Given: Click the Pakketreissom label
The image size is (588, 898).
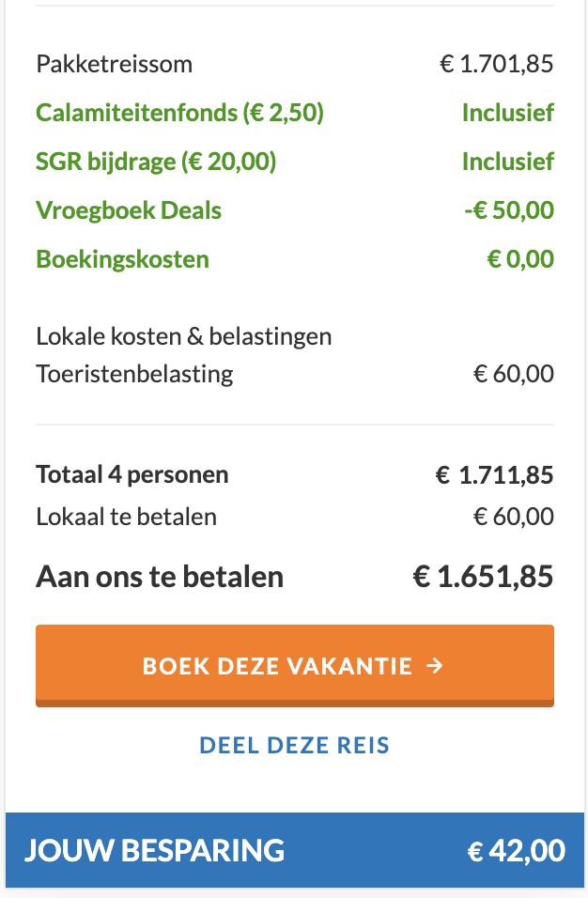Looking at the screenshot, I should 114,65.
